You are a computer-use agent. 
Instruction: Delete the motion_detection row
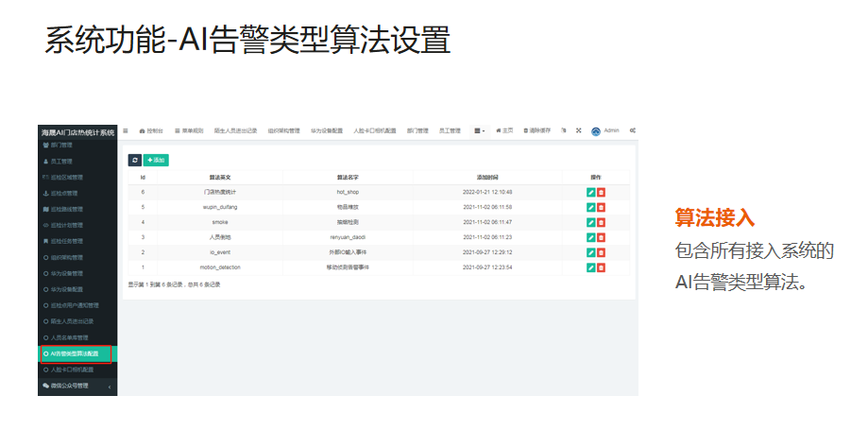pyautogui.click(x=601, y=267)
